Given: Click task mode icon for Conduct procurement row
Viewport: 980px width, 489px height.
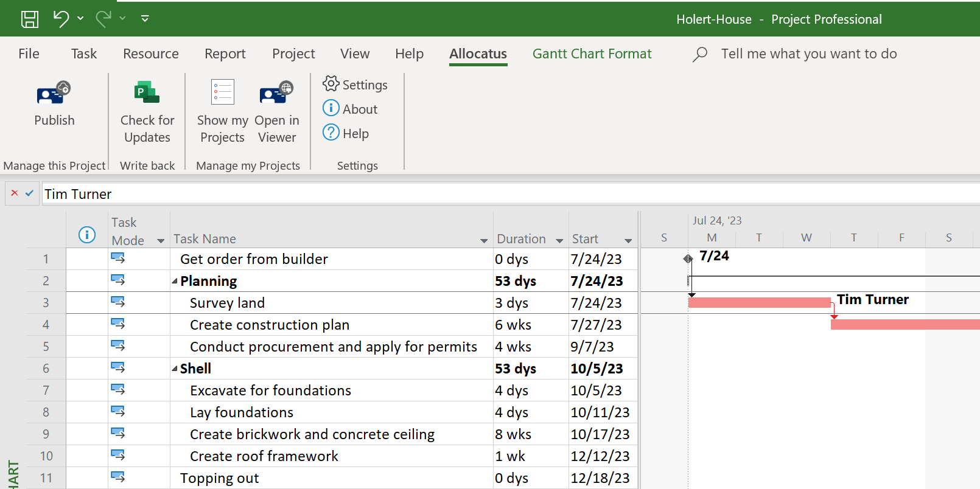Looking at the screenshot, I should tap(118, 346).
